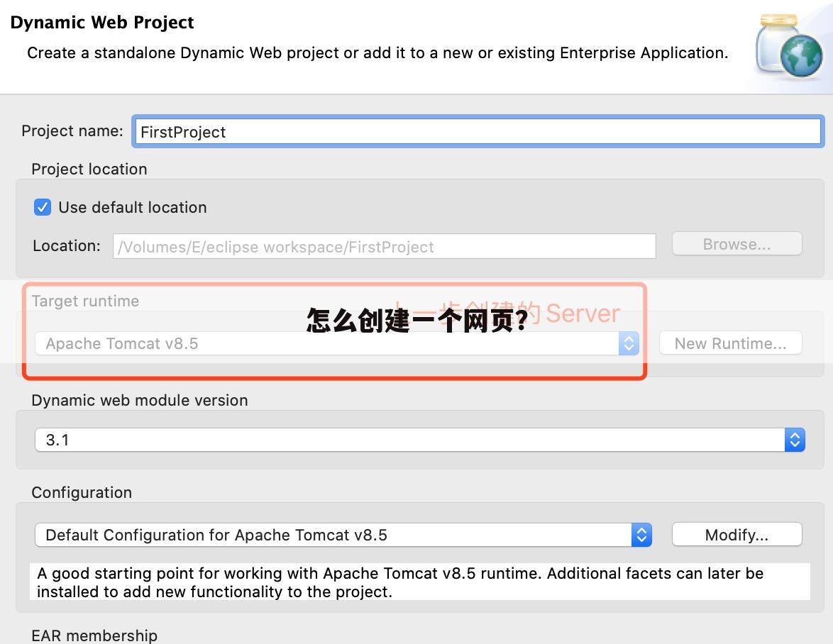The height and width of the screenshot is (644, 833).
Task: Click the Dynamic Web Project jar globe icon
Action: click(x=790, y=46)
